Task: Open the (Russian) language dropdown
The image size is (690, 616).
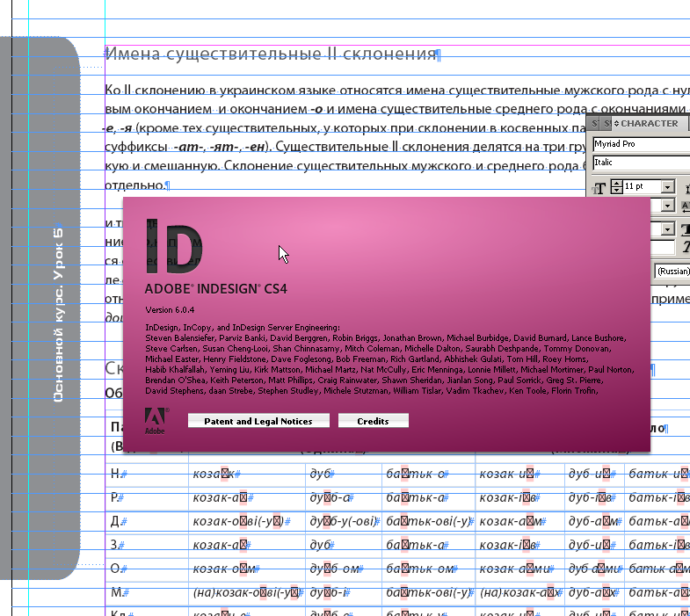Action: [672, 271]
